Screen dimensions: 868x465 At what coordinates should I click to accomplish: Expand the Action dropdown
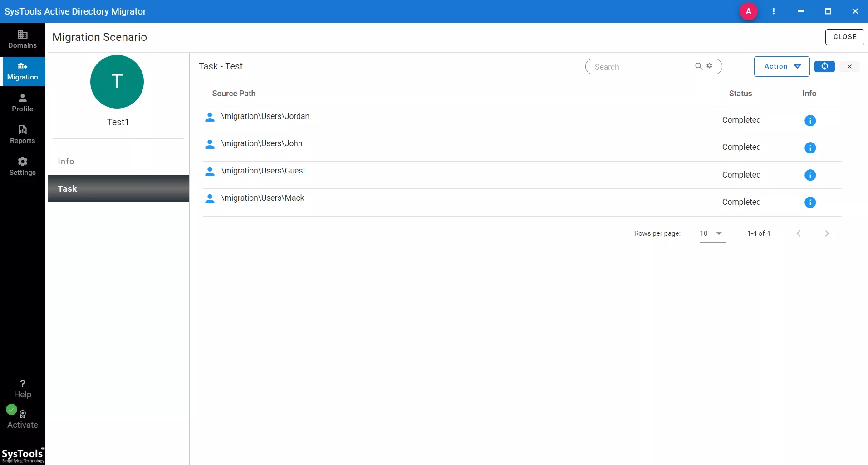(x=781, y=66)
